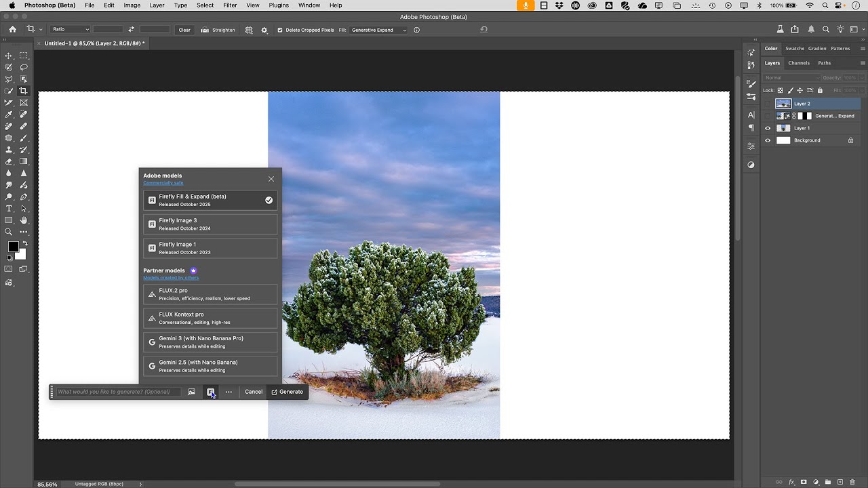Toggle lock transparent pixels icon
This screenshot has height=488, width=868.
pos(780,90)
